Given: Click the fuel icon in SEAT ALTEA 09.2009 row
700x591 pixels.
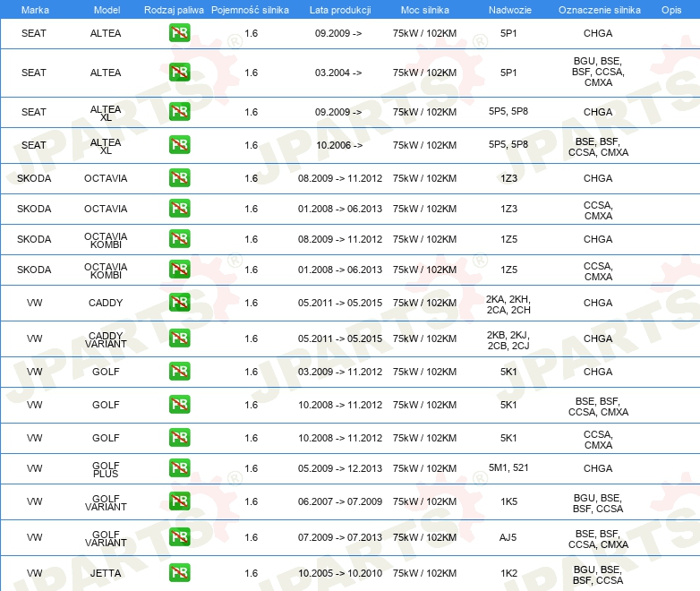Looking at the screenshot, I should [179, 33].
